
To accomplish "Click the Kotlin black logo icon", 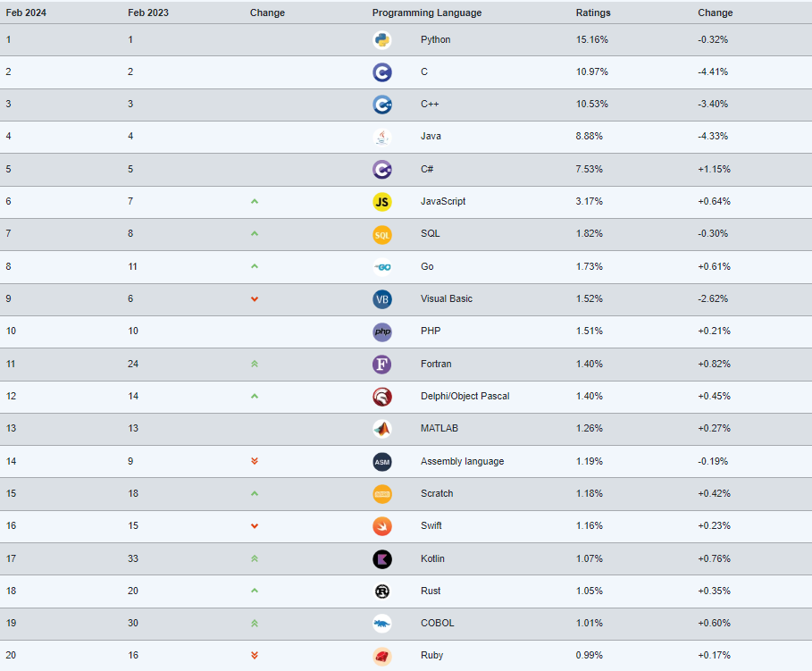I will pyautogui.click(x=382, y=559).
